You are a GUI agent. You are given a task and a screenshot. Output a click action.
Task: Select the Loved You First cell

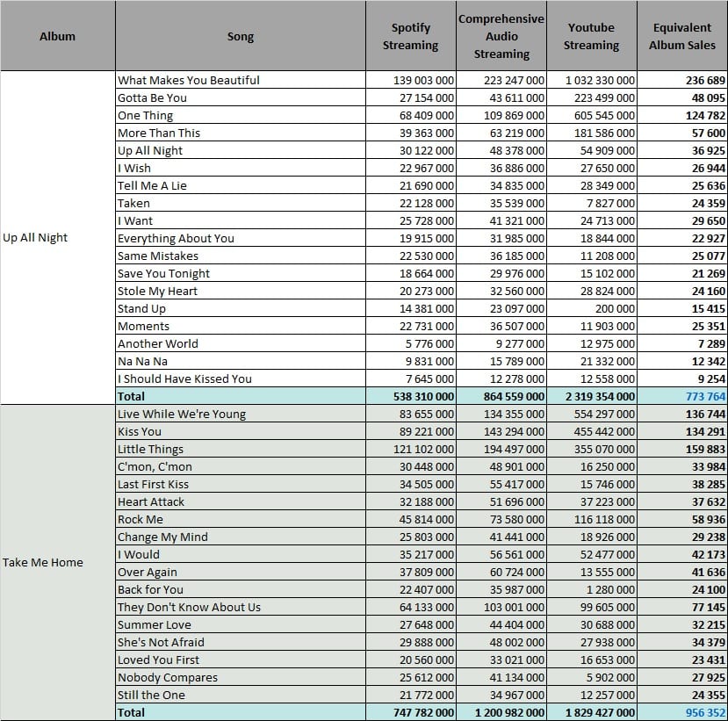pos(241,660)
